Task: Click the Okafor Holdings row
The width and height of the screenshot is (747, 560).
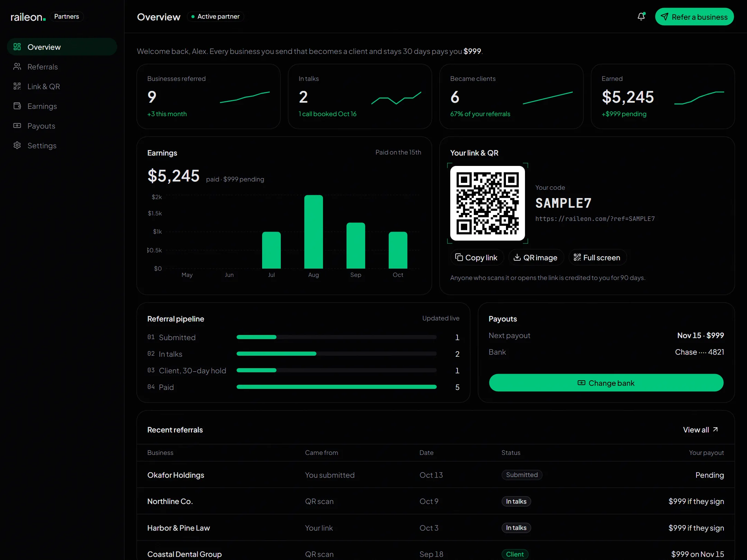Action: pos(435,475)
